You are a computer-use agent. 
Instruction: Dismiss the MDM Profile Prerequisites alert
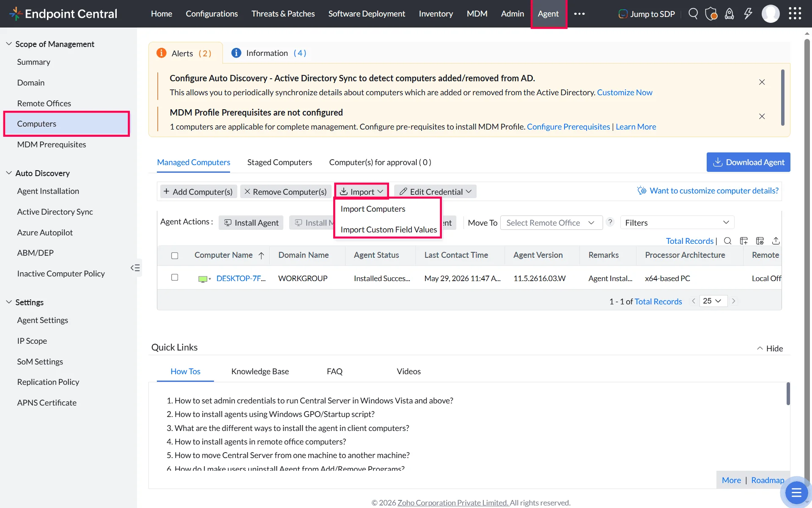tap(762, 116)
